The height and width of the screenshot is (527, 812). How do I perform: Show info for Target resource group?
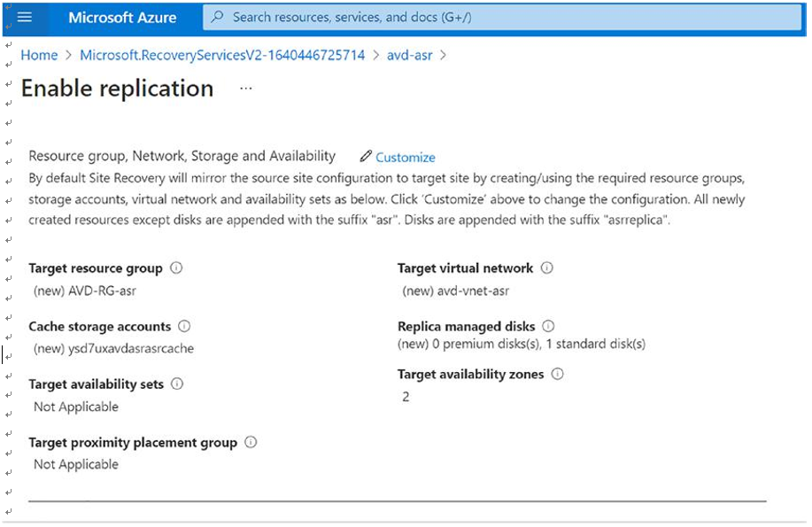click(x=176, y=267)
